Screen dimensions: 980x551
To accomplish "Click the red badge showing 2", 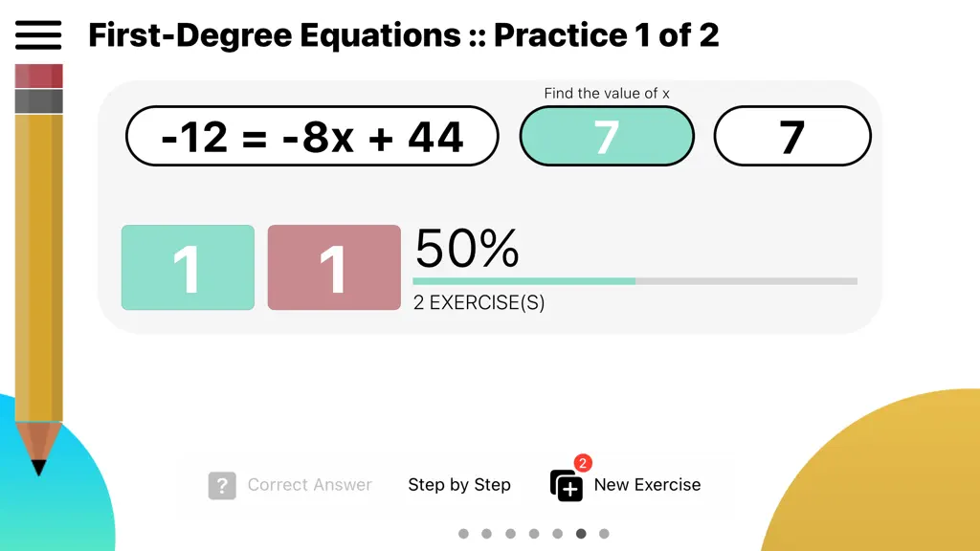I will (x=583, y=463).
